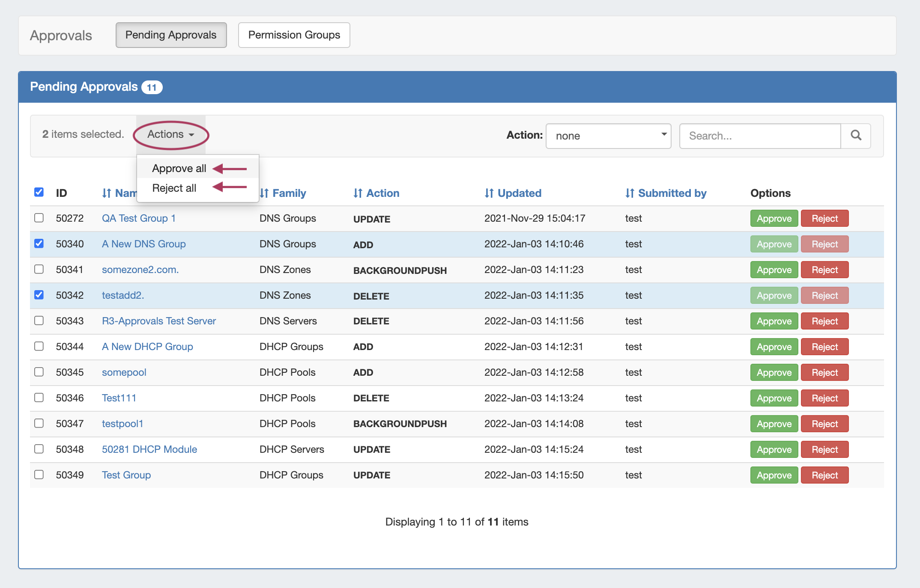Sort table by Action column
Screen dimensions: 920x588
point(382,193)
